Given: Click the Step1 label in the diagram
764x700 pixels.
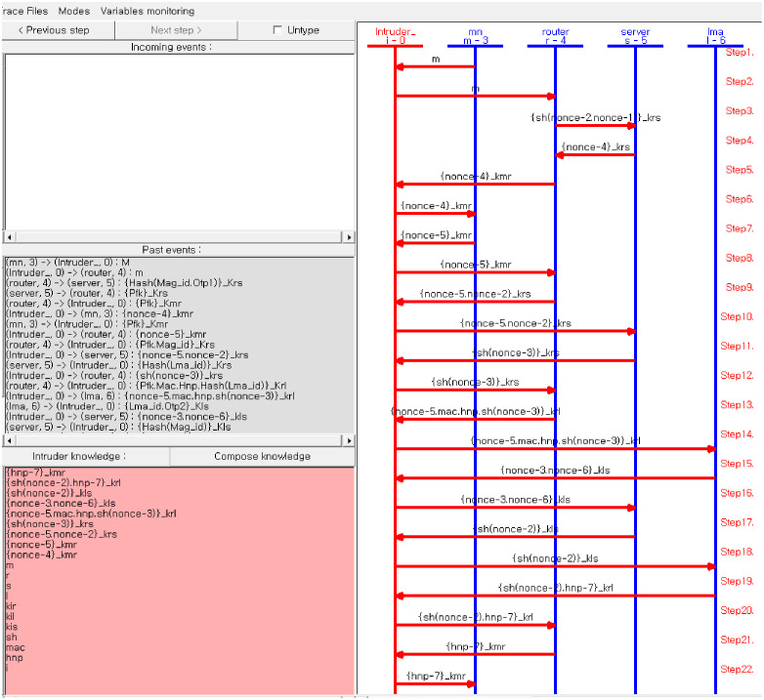Looking at the screenshot, I should click(739, 53).
